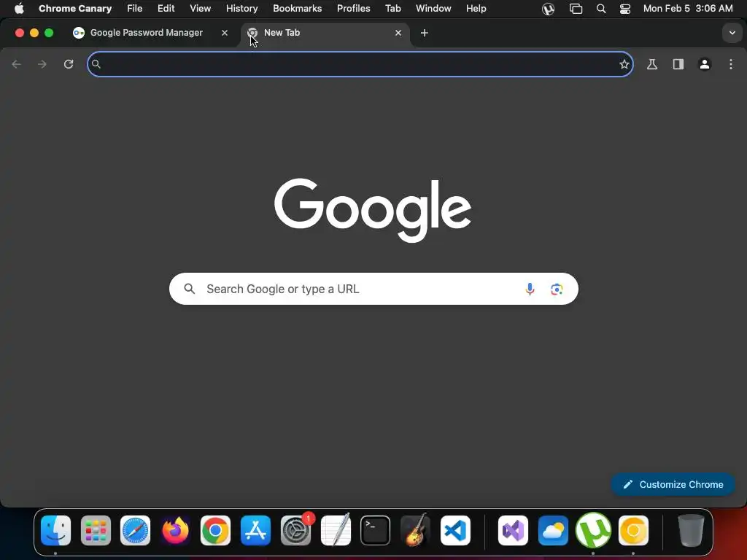Open Launchpad from the dock
747x560 pixels.
[x=96, y=530]
